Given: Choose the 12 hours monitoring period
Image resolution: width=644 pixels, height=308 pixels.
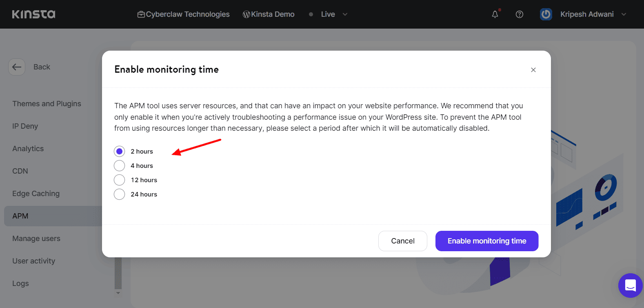Looking at the screenshot, I should click(120, 180).
